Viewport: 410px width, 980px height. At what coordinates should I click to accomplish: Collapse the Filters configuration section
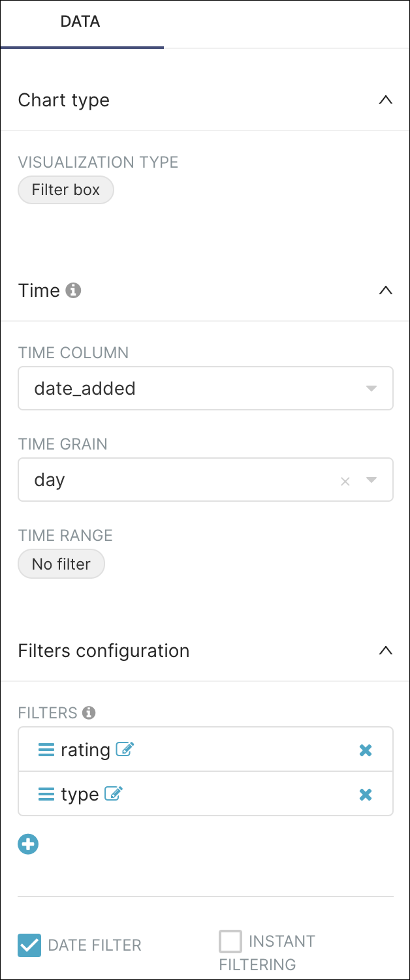pyautogui.click(x=386, y=650)
